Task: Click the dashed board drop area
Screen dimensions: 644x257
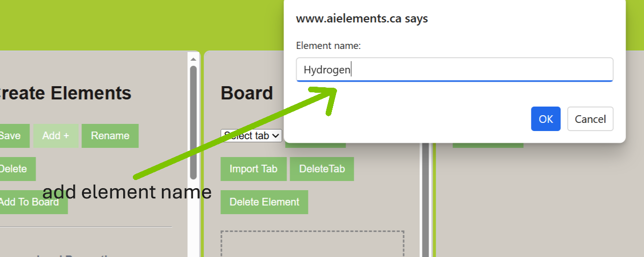Action: coord(312,244)
